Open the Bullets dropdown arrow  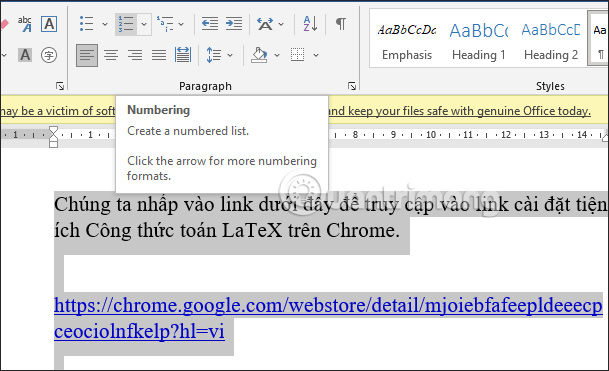[105, 24]
